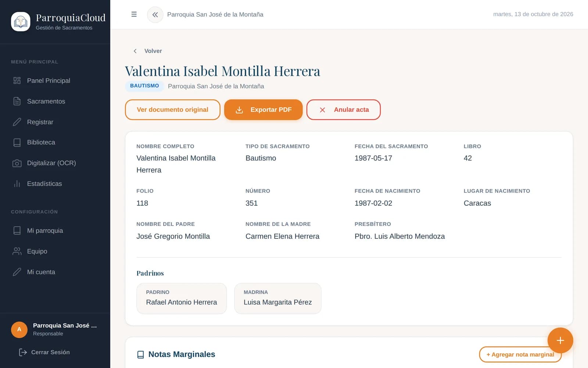
Task: Click the Biblioteca book icon
Action: [x=17, y=142]
